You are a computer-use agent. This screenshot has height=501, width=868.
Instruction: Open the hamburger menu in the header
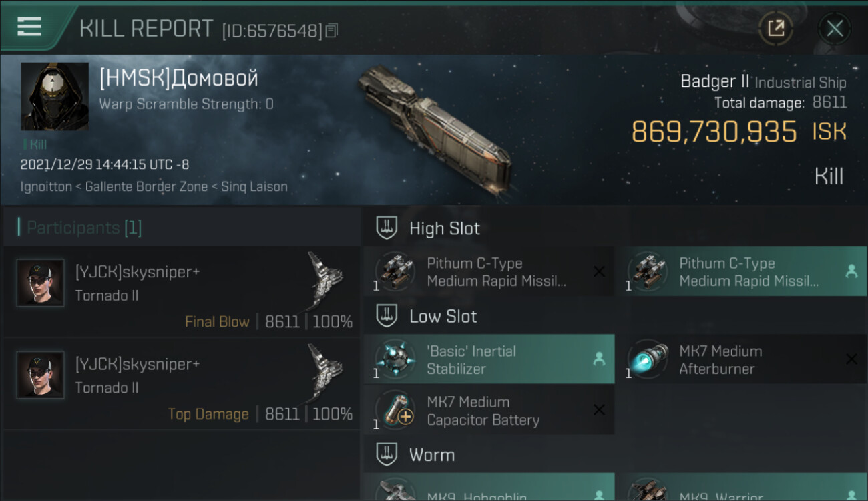tap(29, 27)
